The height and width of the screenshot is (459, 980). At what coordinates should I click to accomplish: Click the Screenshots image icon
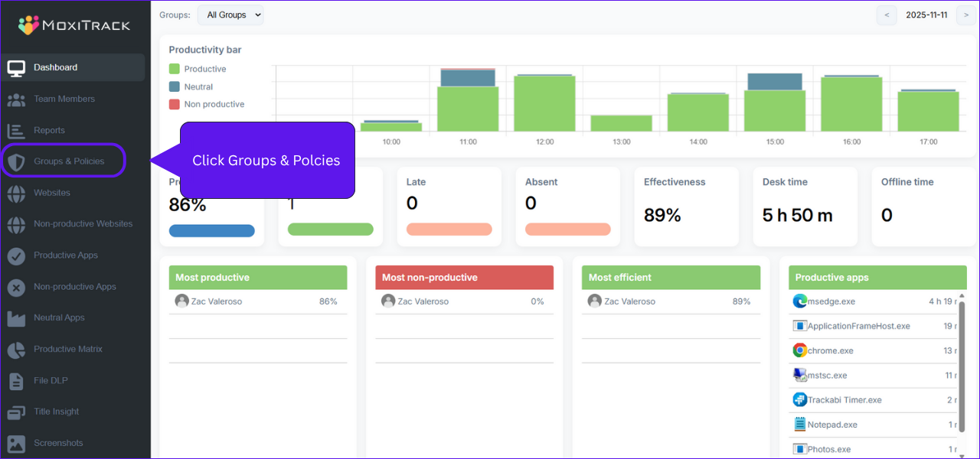click(16, 444)
